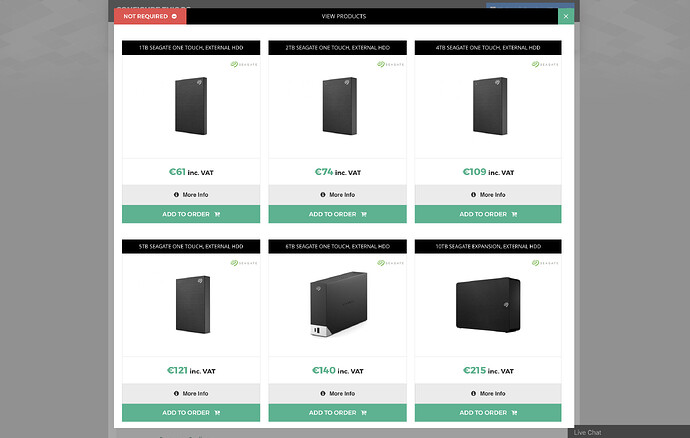Click the €140 inc. VAT price

(x=338, y=371)
